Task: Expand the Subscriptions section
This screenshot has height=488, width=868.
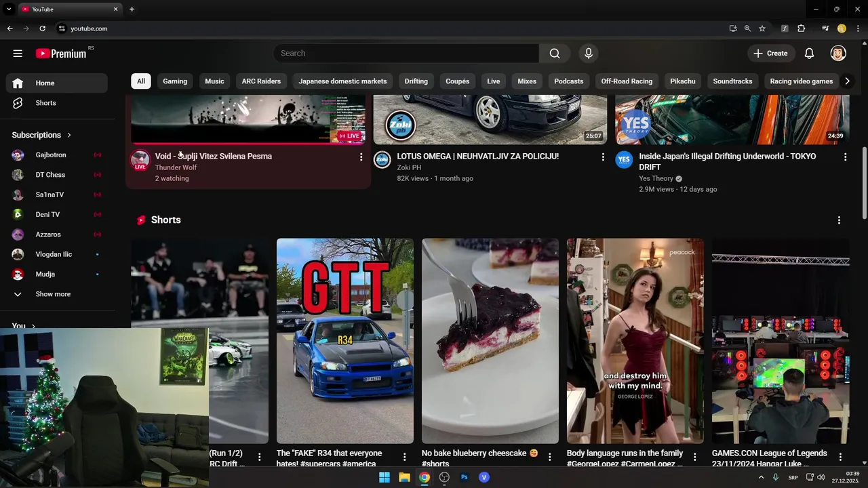Action: [41, 135]
